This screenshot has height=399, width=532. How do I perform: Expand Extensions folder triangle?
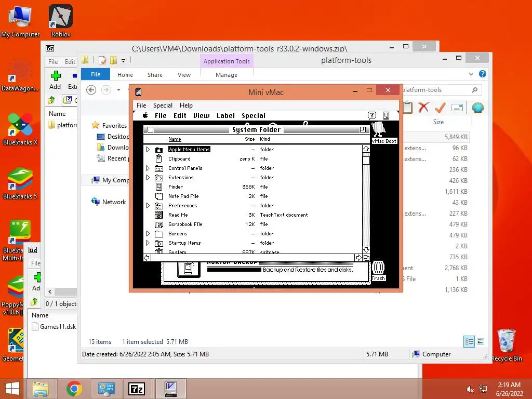coord(148,178)
